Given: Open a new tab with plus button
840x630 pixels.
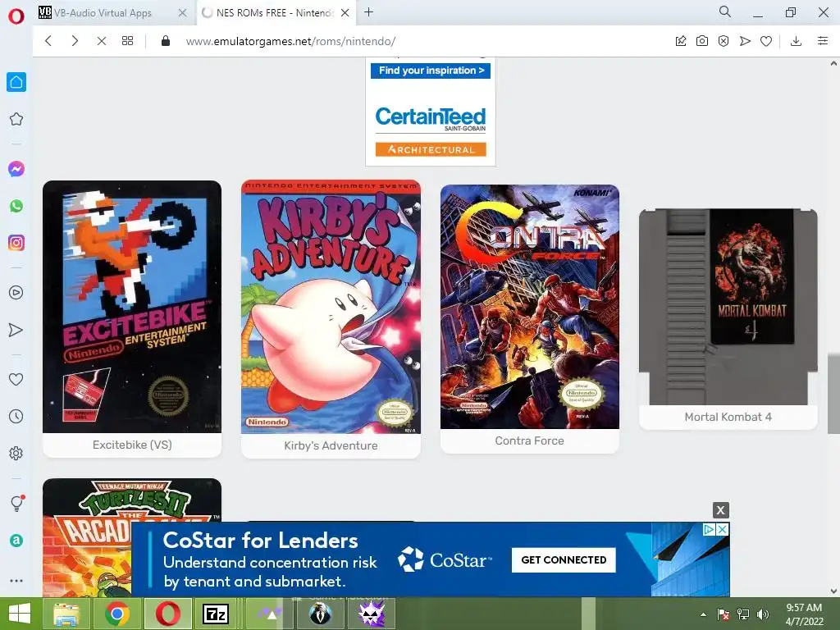Looking at the screenshot, I should pos(368,12).
